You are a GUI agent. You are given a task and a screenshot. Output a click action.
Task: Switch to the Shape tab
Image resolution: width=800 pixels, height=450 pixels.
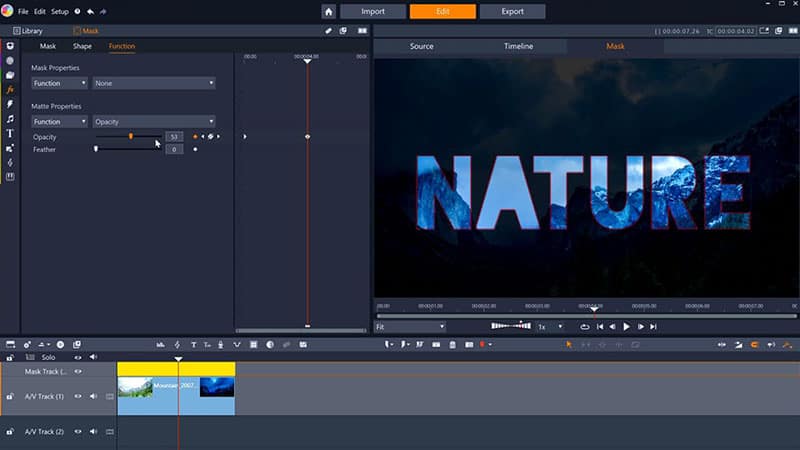(x=82, y=46)
